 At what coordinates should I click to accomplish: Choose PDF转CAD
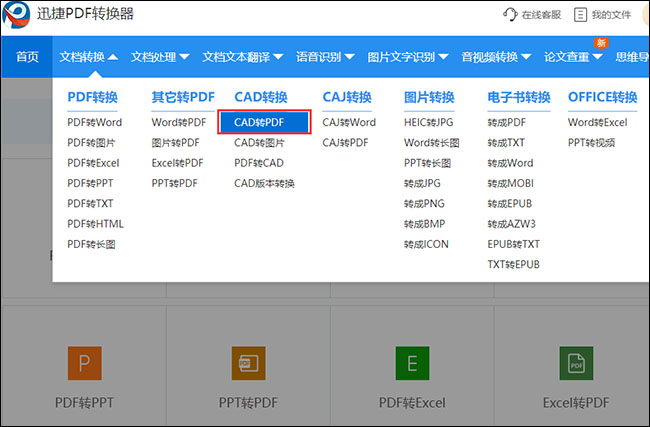[x=259, y=163]
